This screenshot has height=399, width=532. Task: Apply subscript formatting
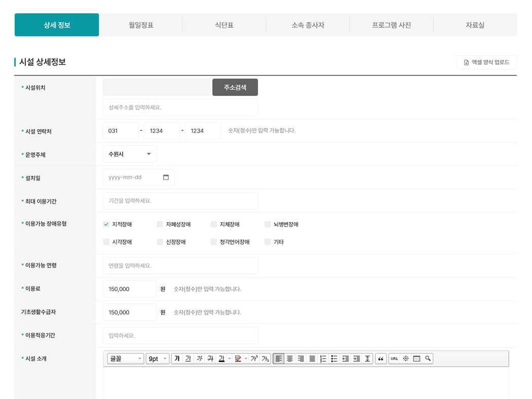tap(265, 358)
